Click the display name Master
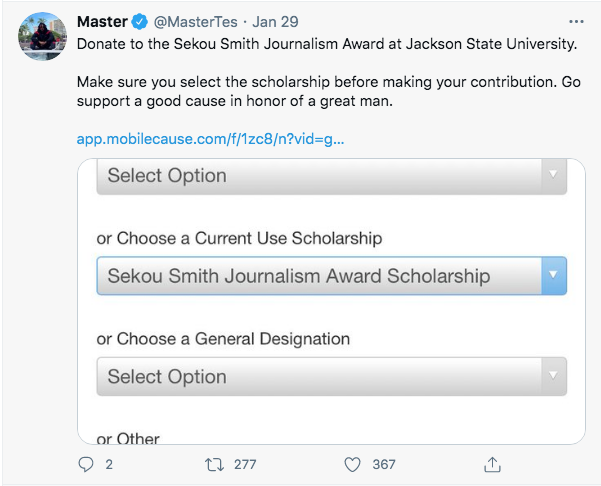This screenshot has width=601, height=486. [102, 21]
